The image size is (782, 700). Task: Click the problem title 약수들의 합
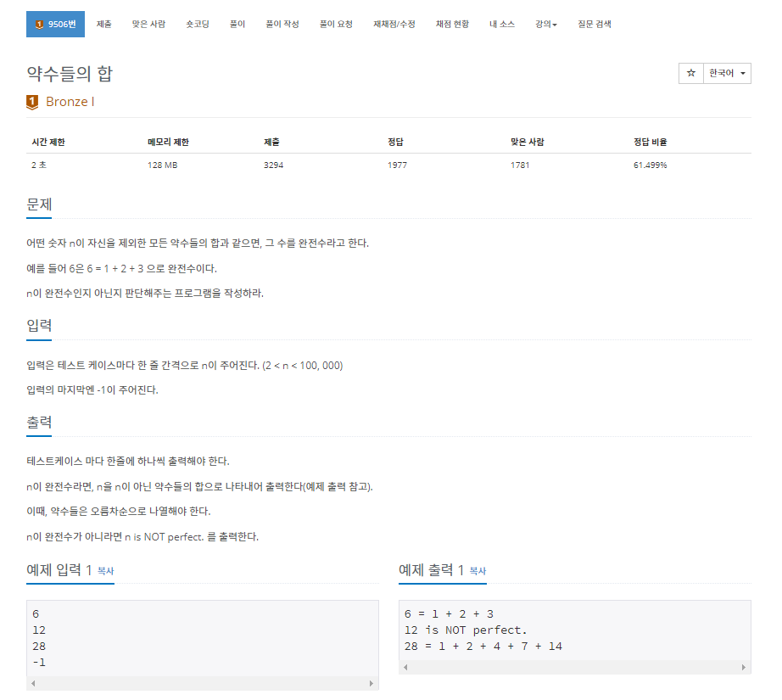tap(70, 74)
